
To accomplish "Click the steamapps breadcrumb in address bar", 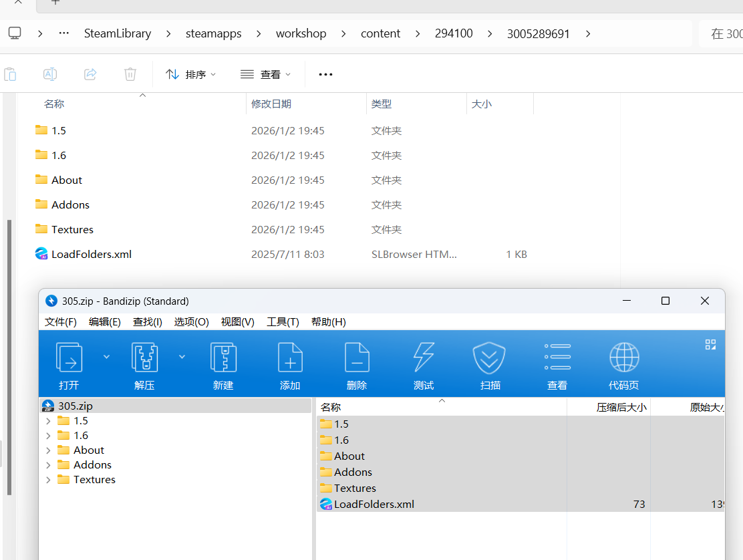I will 213,33.
